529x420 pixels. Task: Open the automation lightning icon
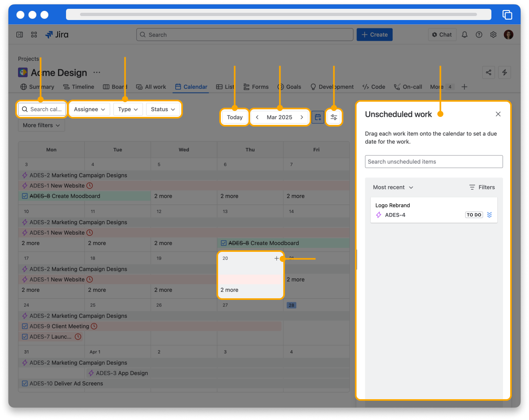(505, 72)
